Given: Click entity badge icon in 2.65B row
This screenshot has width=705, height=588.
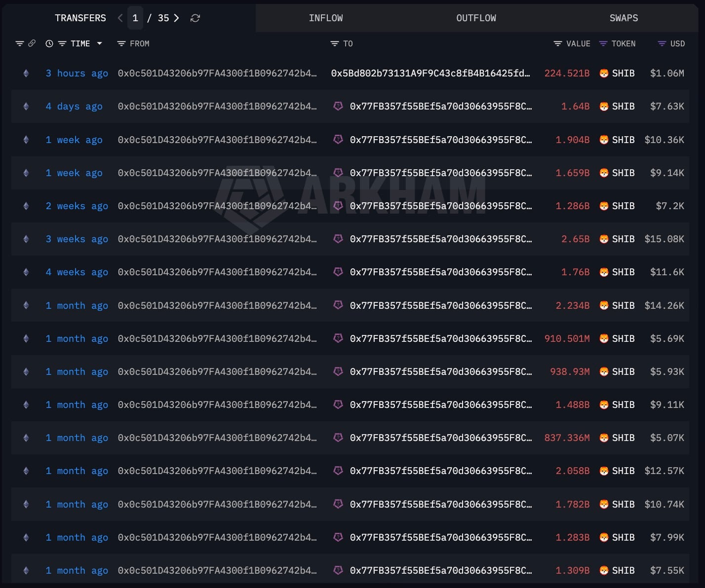Looking at the screenshot, I should click(338, 239).
